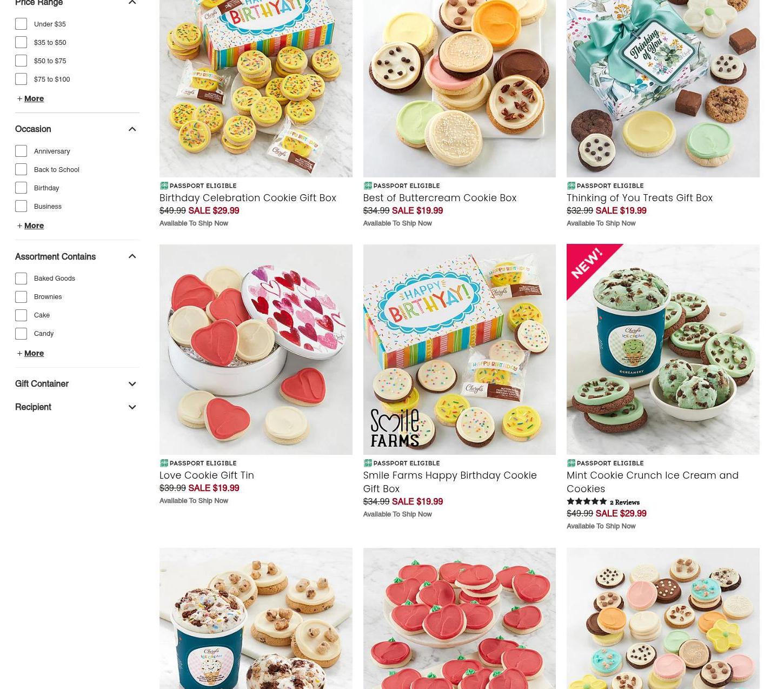
Task: Check the Under $35 price filter
Action: [x=21, y=24]
